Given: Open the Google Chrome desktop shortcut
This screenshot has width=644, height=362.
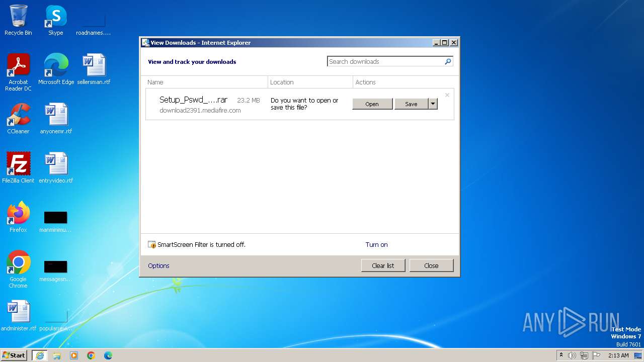Looking at the screenshot, I should 18,269.
